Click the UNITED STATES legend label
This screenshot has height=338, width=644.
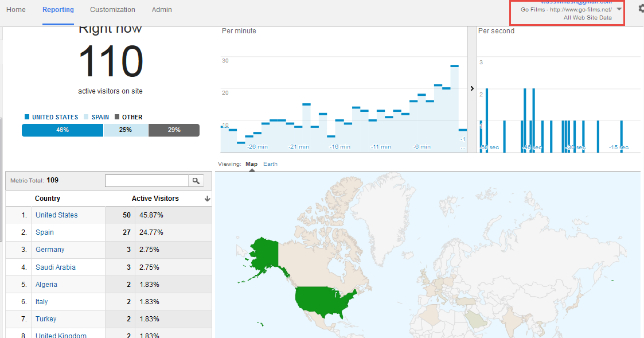click(55, 117)
